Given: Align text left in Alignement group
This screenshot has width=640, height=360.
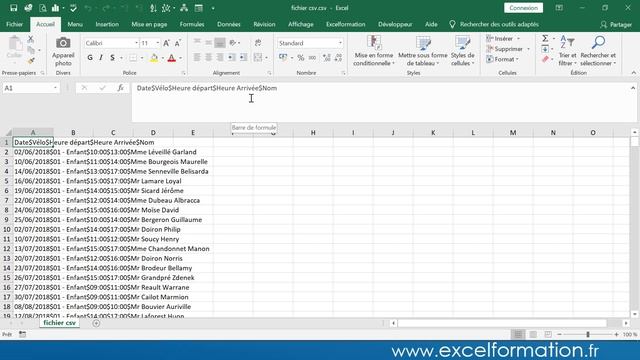Looking at the screenshot, I should coord(197,58).
